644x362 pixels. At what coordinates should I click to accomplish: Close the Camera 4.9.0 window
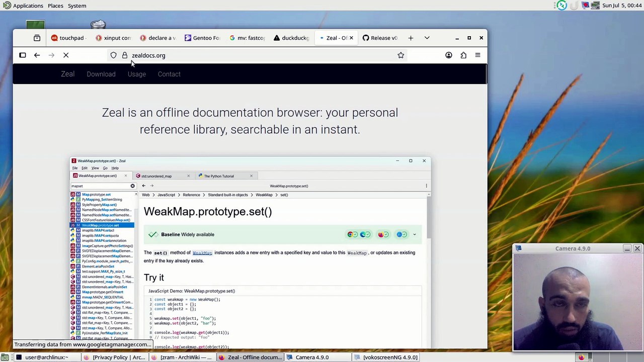coord(637,248)
